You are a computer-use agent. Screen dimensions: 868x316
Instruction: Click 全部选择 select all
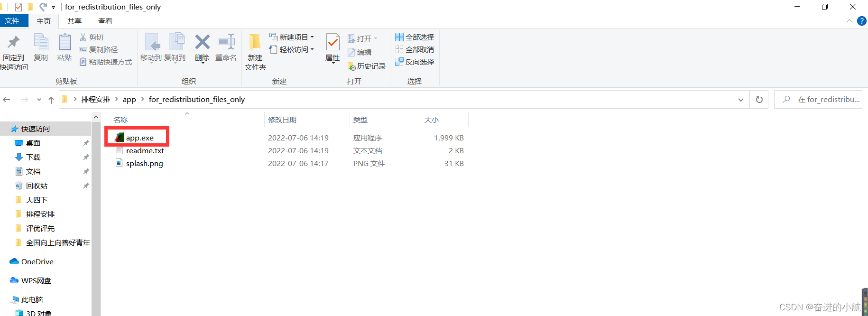coord(415,37)
